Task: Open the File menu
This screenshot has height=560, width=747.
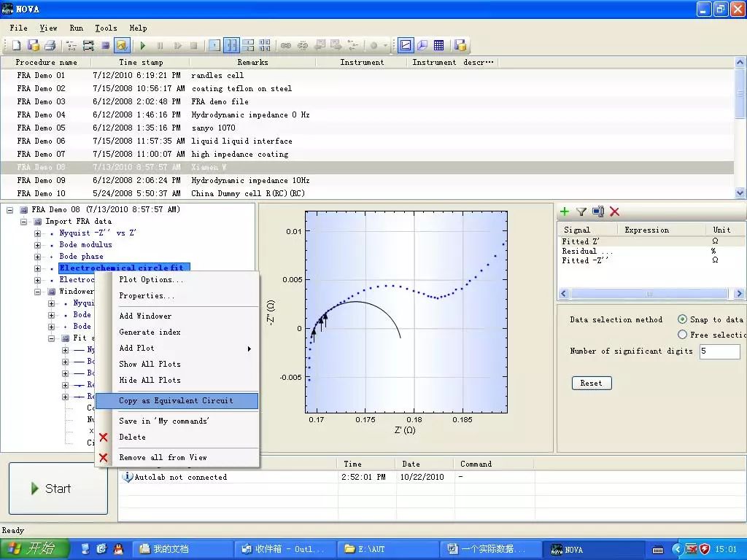Action: click(18, 28)
